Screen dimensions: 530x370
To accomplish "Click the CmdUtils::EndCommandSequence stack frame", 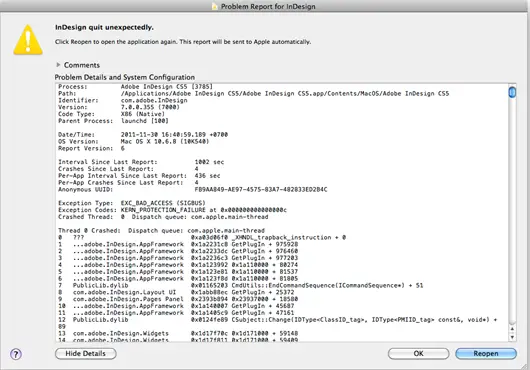I will tap(241, 286).
